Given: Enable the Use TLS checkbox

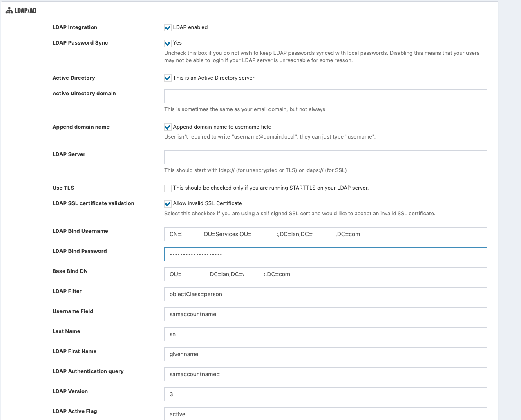Looking at the screenshot, I should pyautogui.click(x=168, y=188).
